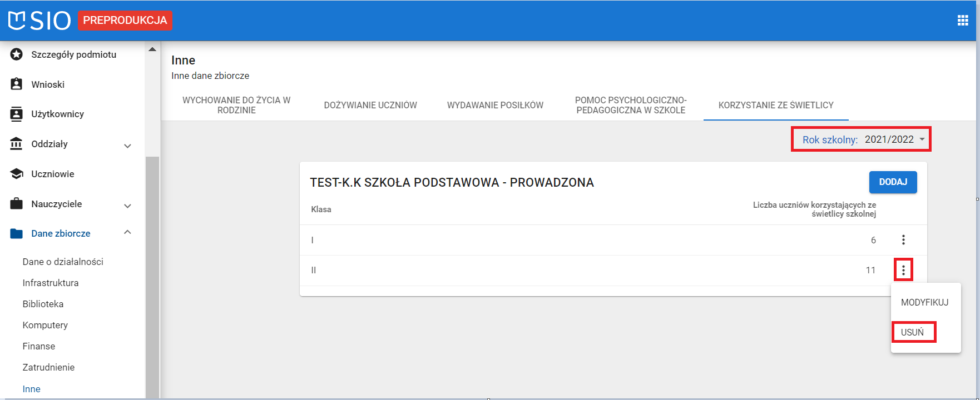Screen dimensions: 980x400
Task: Open the three-dot menu for class II
Action: pyautogui.click(x=903, y=270)
